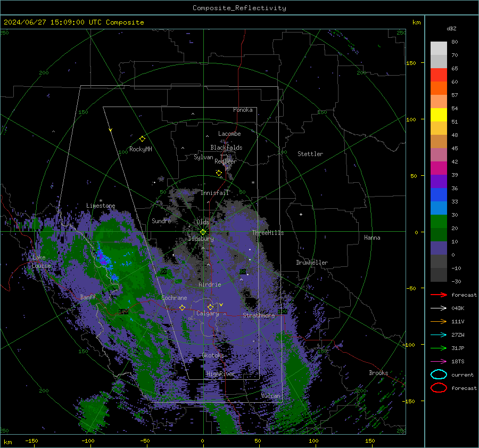479x448 pixels.
Task: Click the 42 value in dBZ legend
Action: click(455, 161)
